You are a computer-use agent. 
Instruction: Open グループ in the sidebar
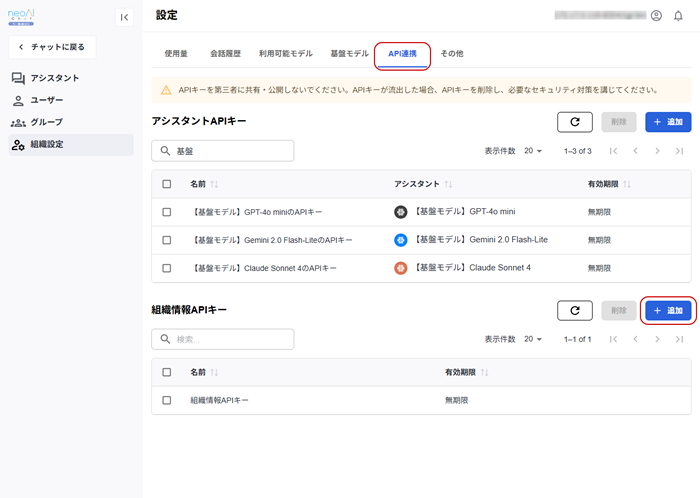pos(46,122)
